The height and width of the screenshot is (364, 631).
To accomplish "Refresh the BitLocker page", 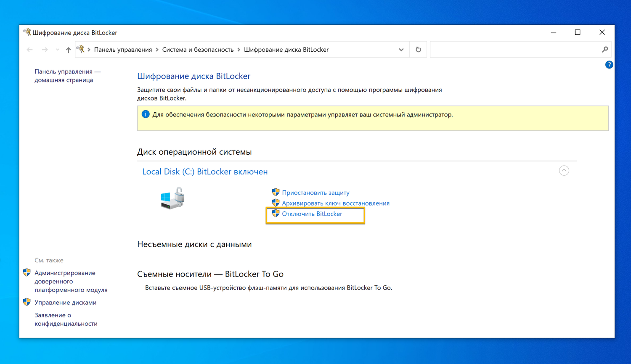I will [x=418, y=50].
